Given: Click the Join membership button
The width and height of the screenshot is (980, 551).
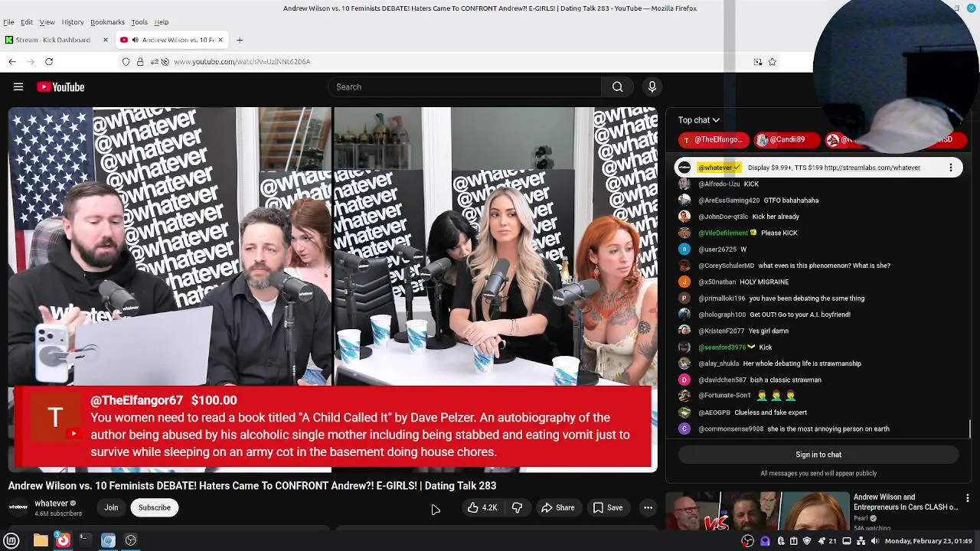Looking at the screenshot, I should point(111,507).
